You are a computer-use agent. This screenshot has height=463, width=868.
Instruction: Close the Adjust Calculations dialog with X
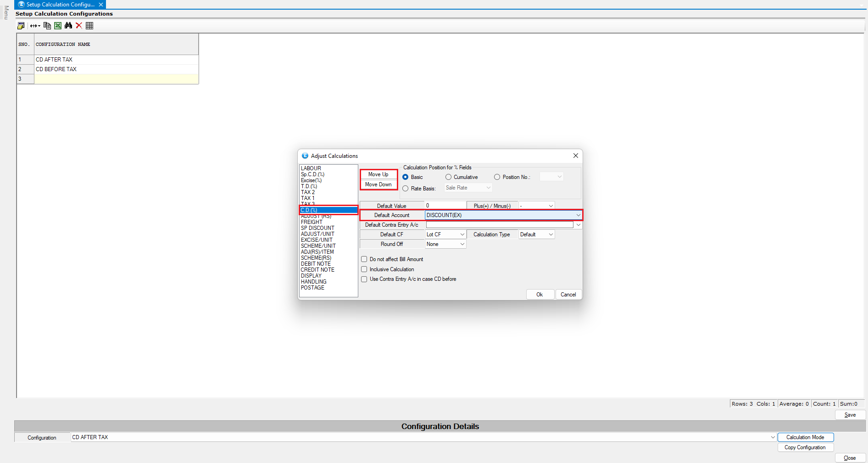[x=575, y=156]
